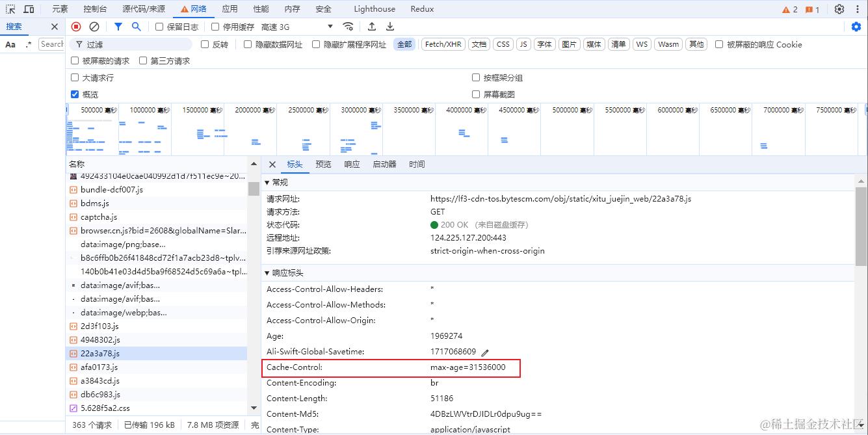
Task: Click the search text input box
Action: pyautogui.click(x=51, y=44)
